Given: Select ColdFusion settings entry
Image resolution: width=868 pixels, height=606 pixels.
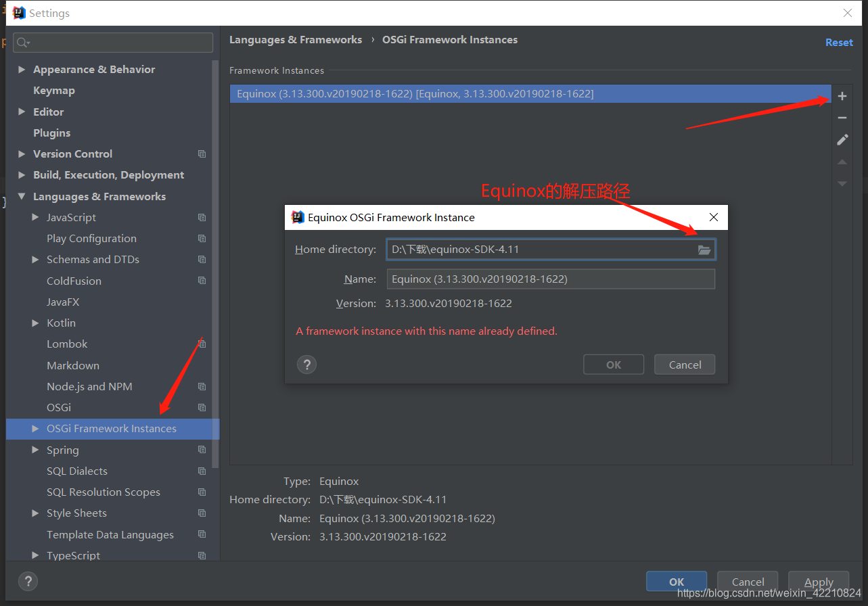Looking at the screenshot, I should click(x=74, y=281).
